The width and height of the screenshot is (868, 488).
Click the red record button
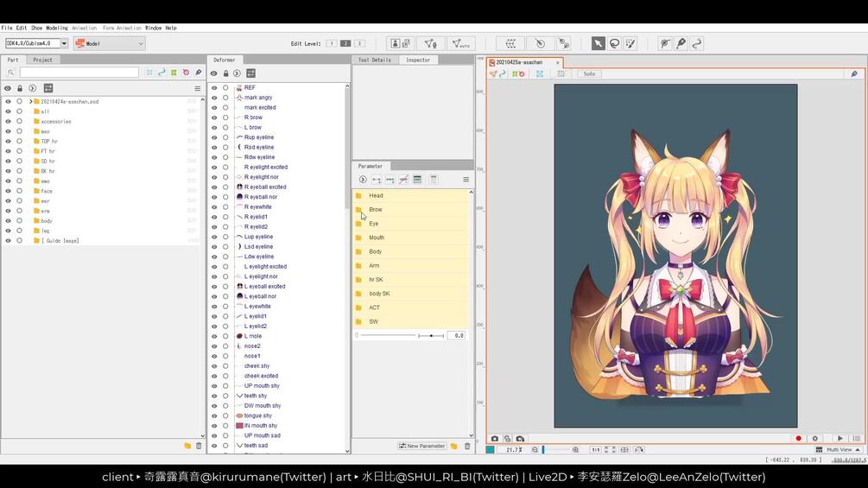point(798,438)
